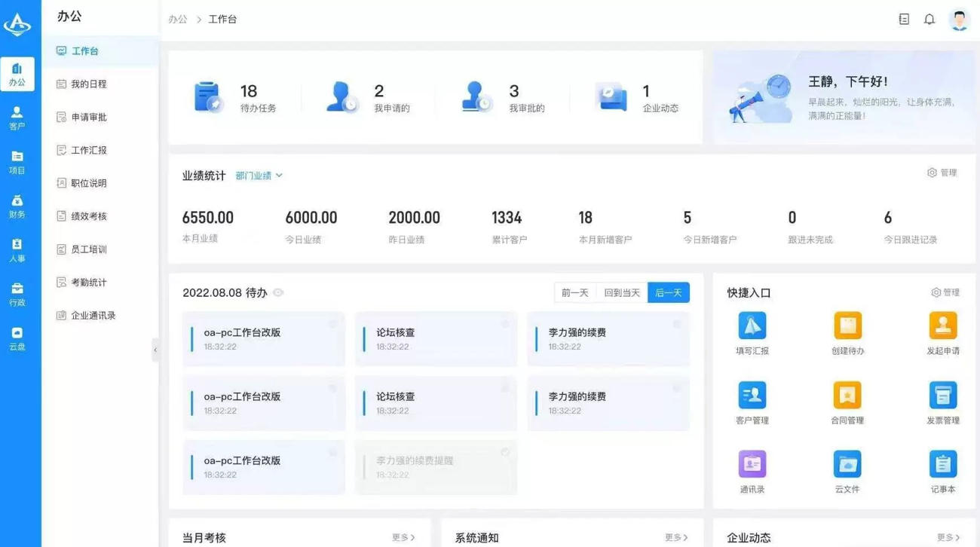
Task: Check off second row 李力强的续费 task
Action: click(x=677, y=388)
